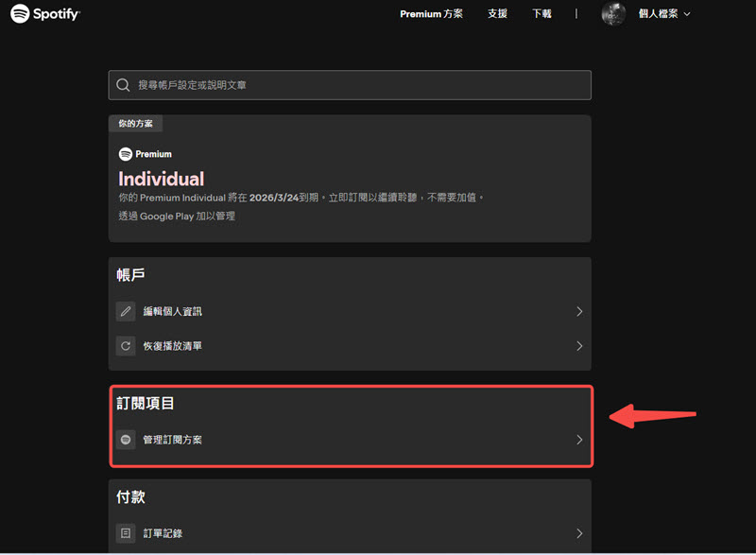756x555 pixels.
Task: Select the 支援 menu item
Action: [497, 14]
